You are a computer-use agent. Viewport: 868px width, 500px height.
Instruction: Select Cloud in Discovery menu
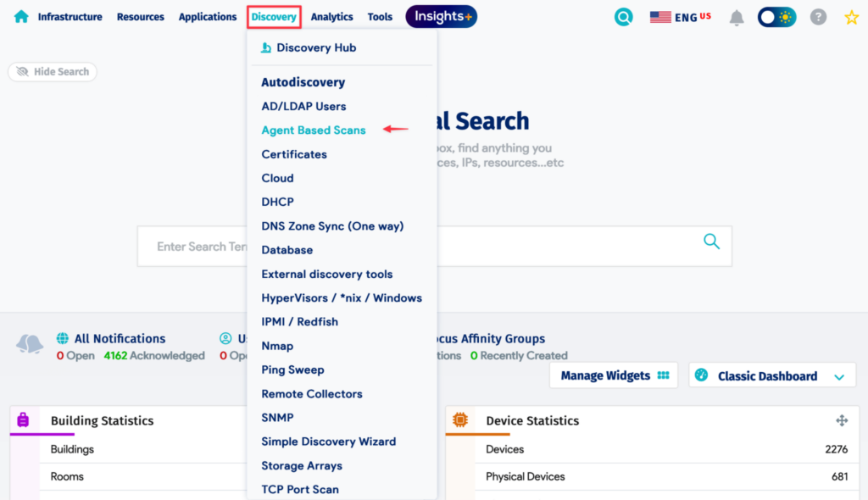click(277, 178)
